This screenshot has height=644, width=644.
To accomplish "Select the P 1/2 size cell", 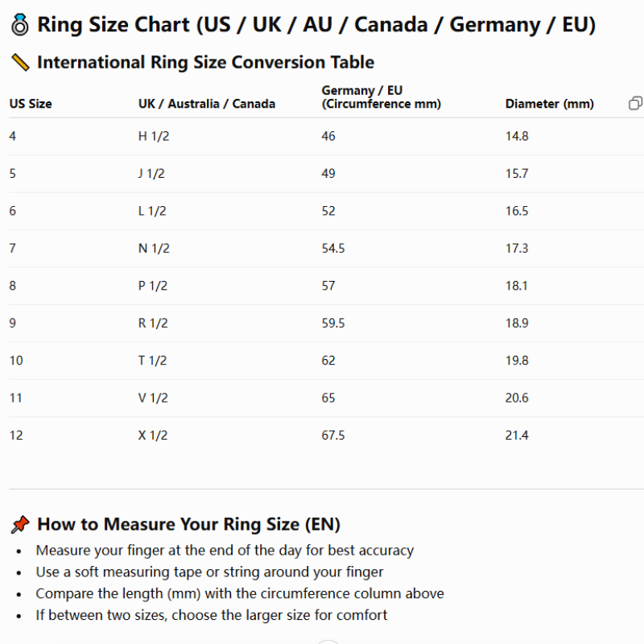I will [153, 286].
